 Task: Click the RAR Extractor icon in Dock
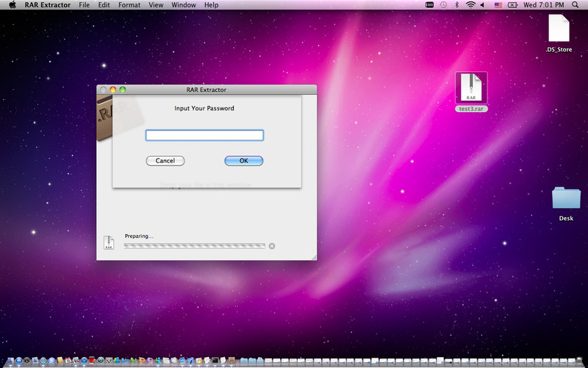(232, 361)
